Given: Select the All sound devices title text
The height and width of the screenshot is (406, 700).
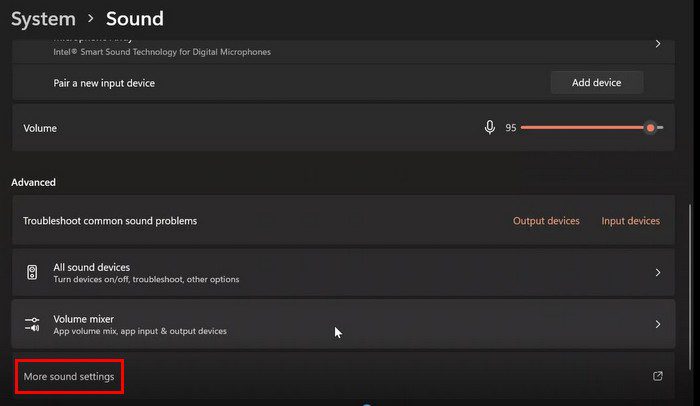Looking at the screenshot, I should click(92, 266).
